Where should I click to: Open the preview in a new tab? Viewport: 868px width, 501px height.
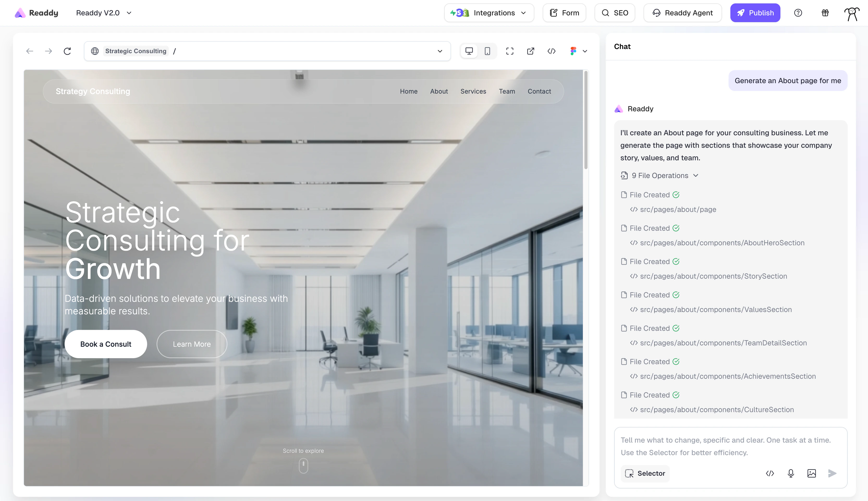(530, 51)
